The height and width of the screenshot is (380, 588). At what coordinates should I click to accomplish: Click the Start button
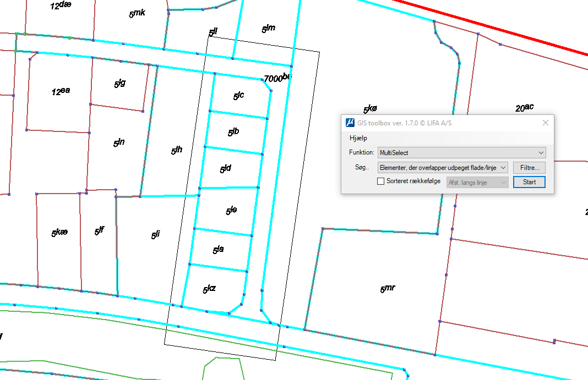(529, 182)
